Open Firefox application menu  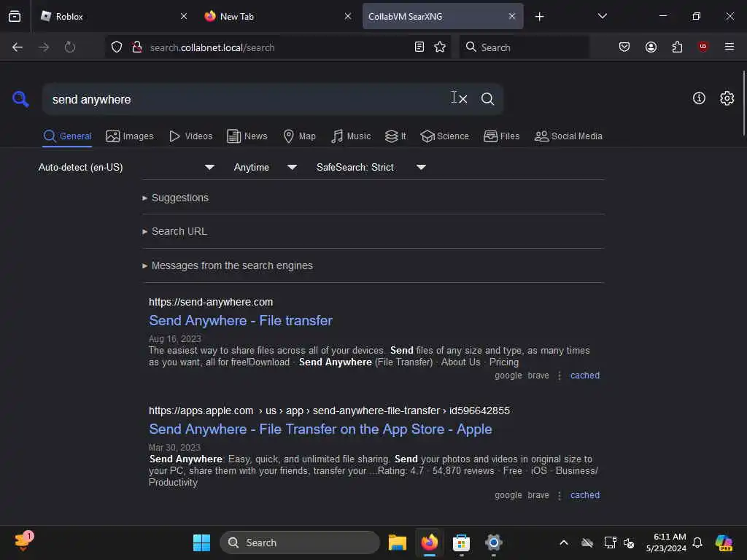[x=729, y=47]
